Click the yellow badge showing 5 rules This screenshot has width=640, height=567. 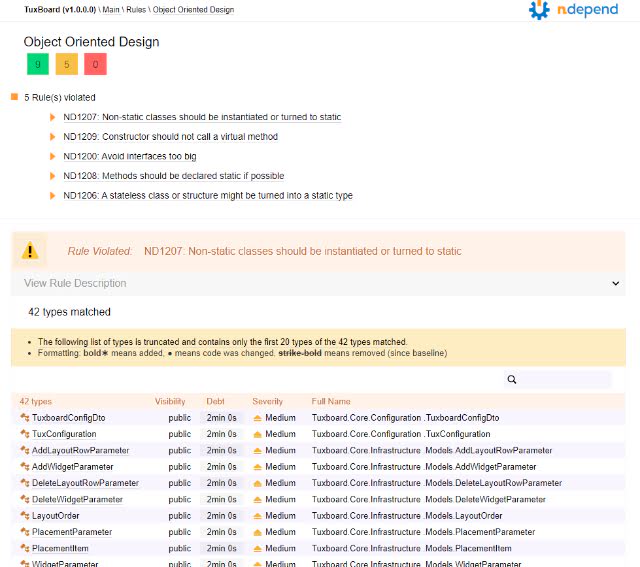point(67,64)
